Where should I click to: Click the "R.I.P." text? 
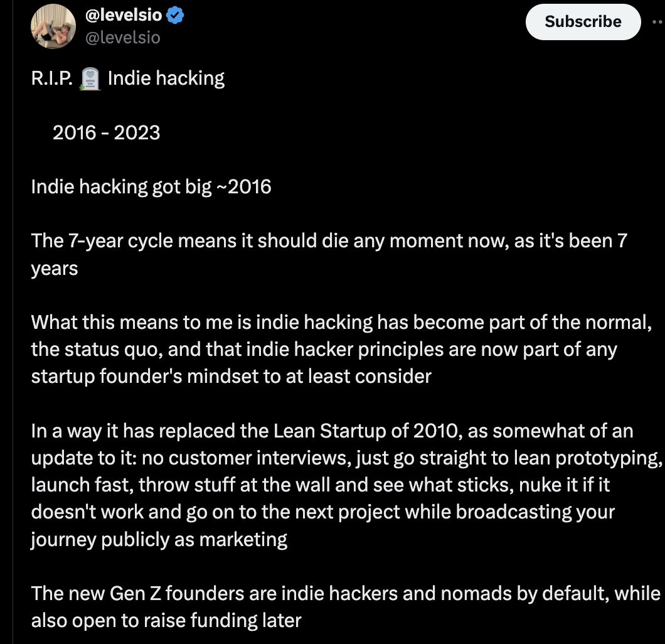53,78
